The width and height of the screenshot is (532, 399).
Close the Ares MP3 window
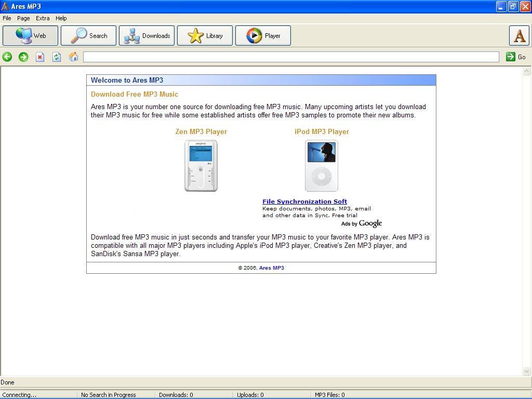[x=525, y=6]
